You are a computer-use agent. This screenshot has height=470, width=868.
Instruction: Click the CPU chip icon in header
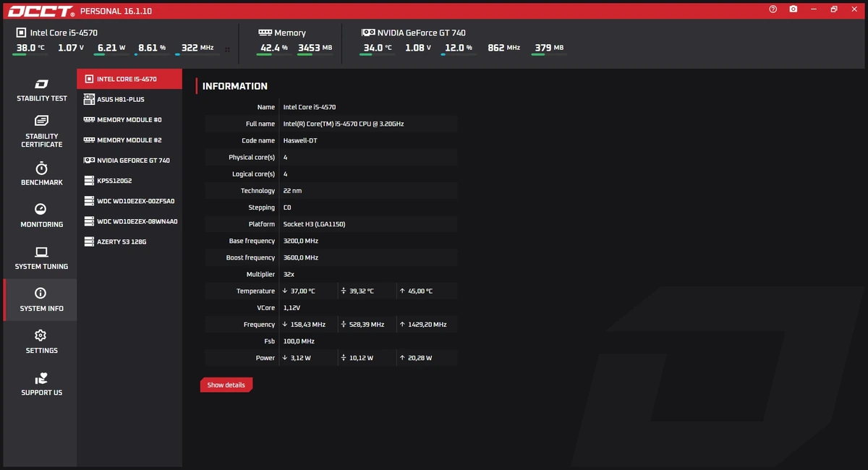coord(21,33)
